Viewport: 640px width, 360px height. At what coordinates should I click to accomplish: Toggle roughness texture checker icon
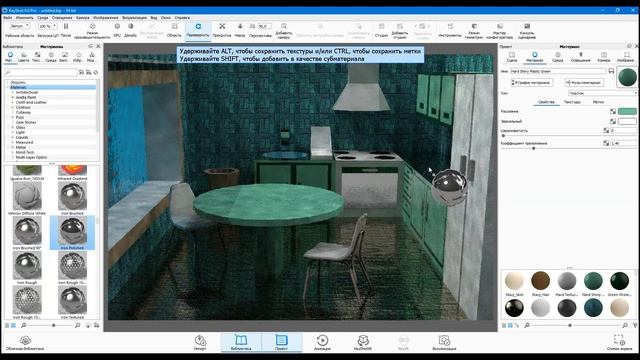point(606,131)
